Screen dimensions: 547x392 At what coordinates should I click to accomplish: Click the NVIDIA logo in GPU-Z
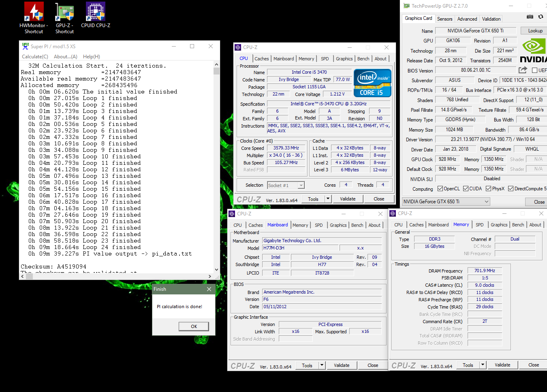(x=534, y=51)
